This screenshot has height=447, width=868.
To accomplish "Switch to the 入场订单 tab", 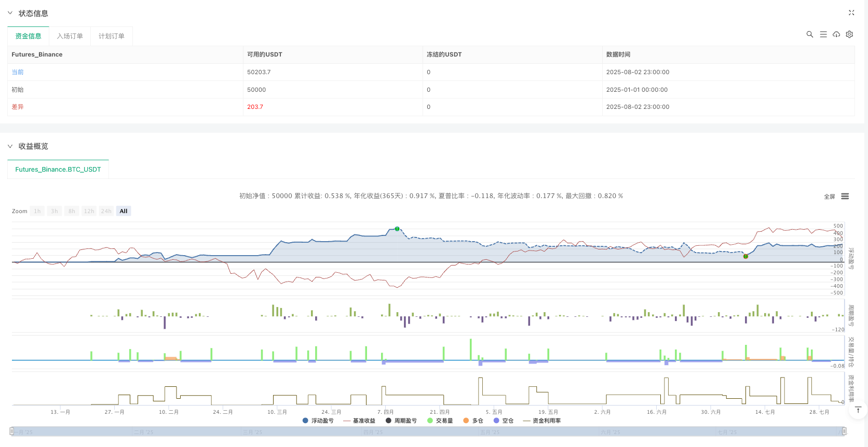I will [x=70, y=36].
